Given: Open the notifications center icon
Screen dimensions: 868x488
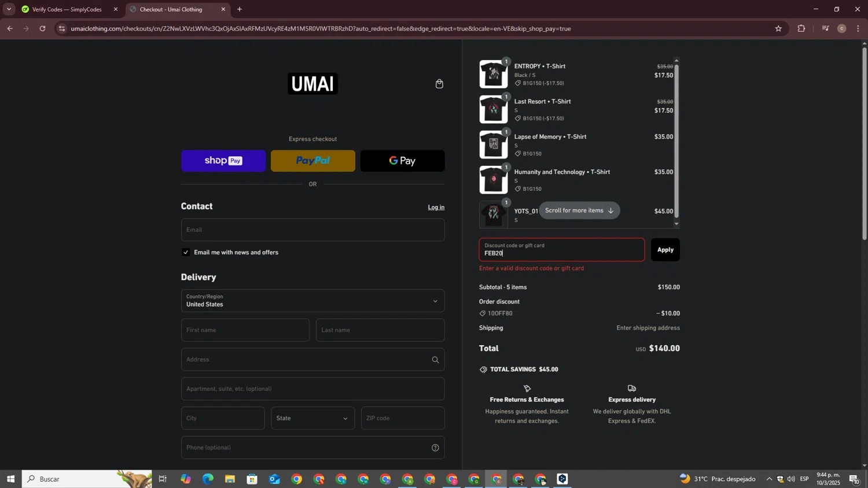Looking at the screenshot, I should 855,479.
